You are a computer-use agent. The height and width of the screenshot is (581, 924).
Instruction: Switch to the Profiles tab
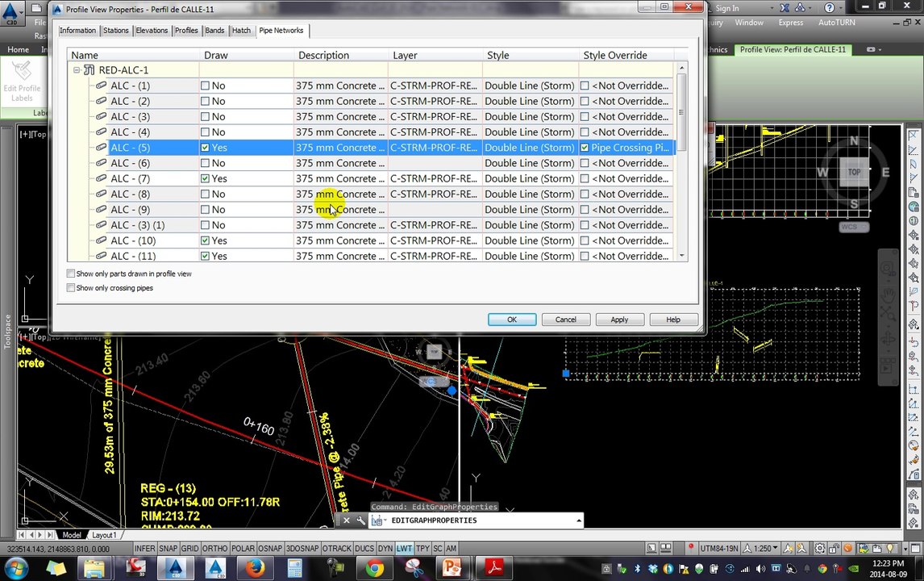[186, 31]
